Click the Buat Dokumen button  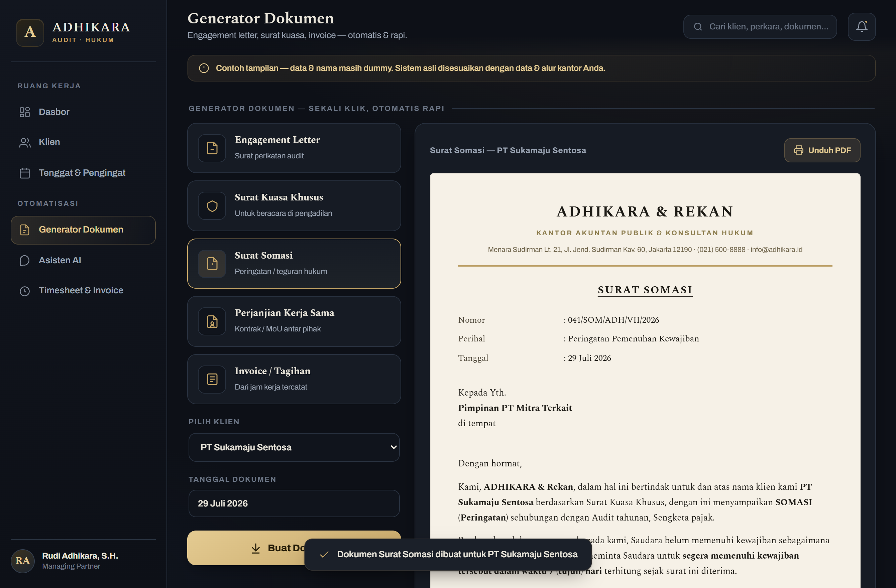click(294, 548)
